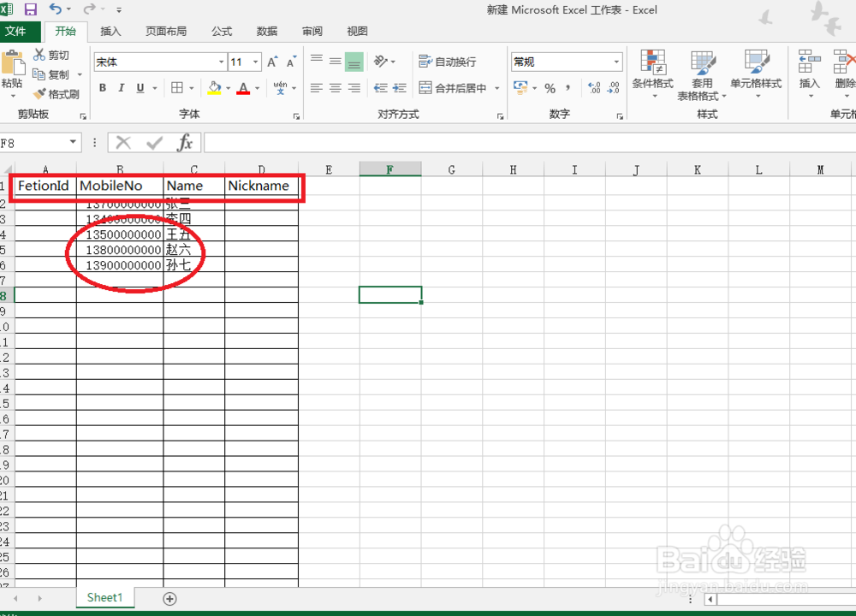The image size is (856, 616).
Task: Toggle bold formatting
Action: click(x=102, y=87)
